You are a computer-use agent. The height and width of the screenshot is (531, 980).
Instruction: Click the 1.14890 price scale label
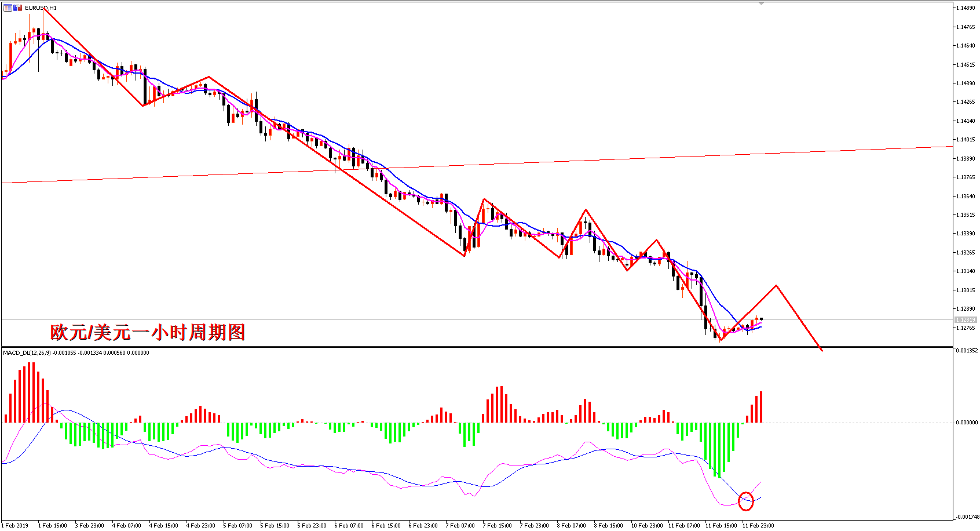pos(965,8)
